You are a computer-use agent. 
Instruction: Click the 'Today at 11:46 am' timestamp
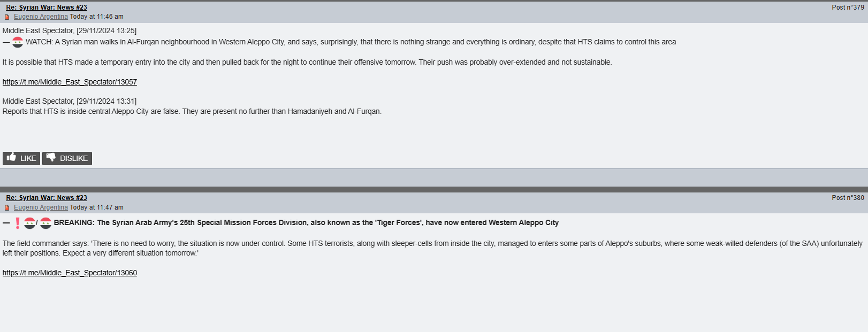[x=97, y=17]
